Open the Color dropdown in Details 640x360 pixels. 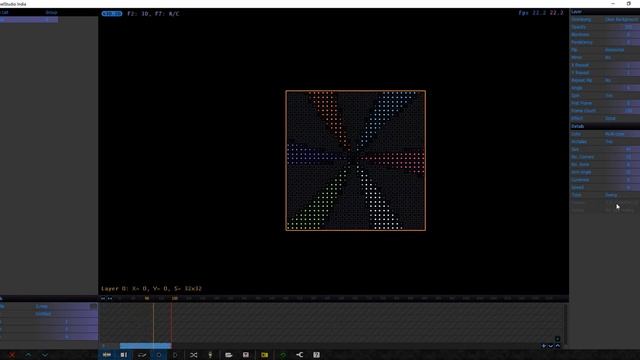click(622, 134)
